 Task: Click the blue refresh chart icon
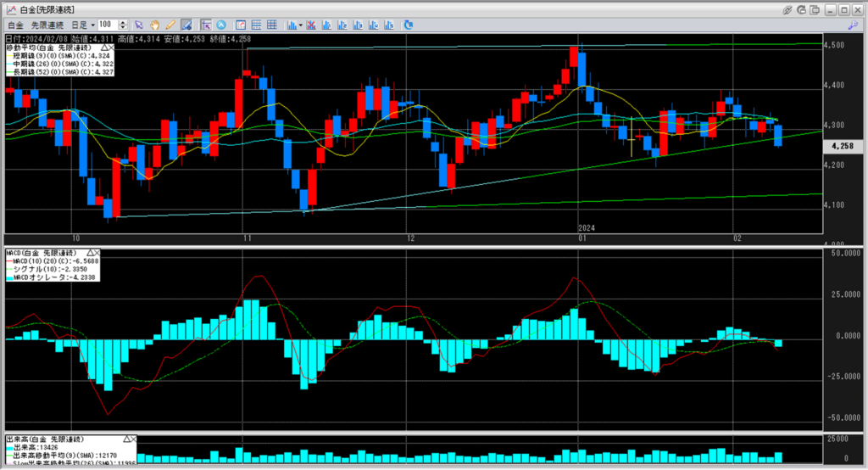point(409,25)
